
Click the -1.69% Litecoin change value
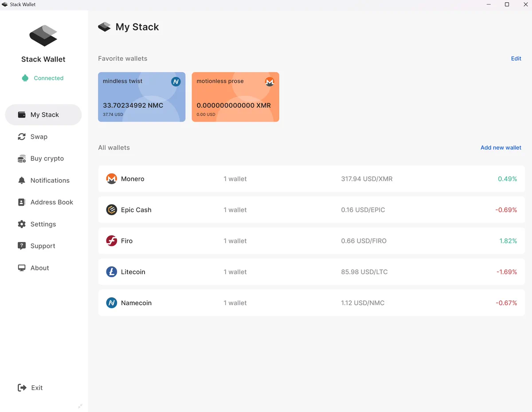point(506,272)
